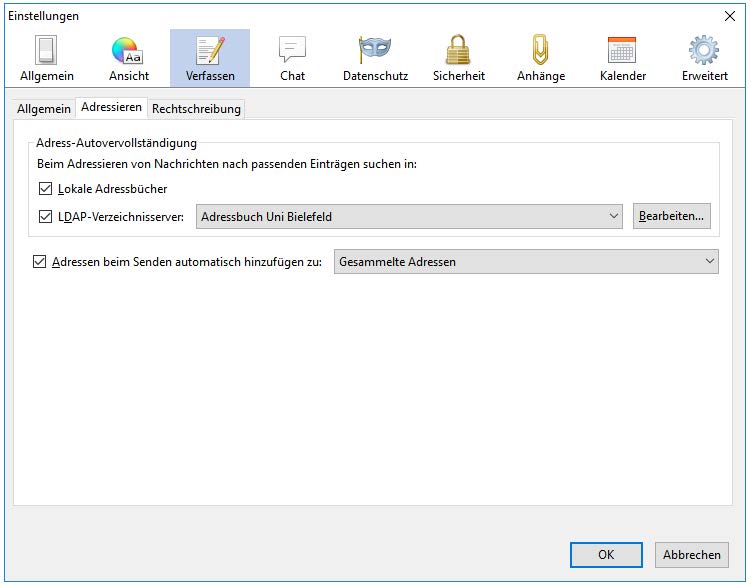Select the Anhänge paperclip icon
The image size is (751, 586).
click(541, 50)
